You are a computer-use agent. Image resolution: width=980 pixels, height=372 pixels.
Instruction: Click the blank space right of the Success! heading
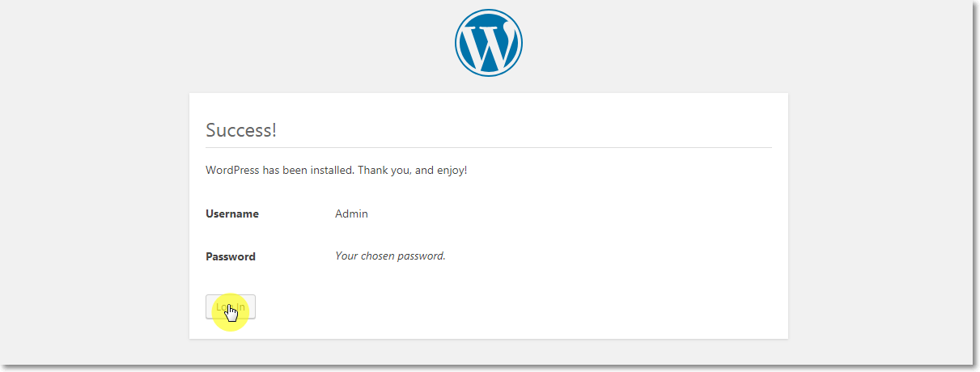click(x=526, y=130)
